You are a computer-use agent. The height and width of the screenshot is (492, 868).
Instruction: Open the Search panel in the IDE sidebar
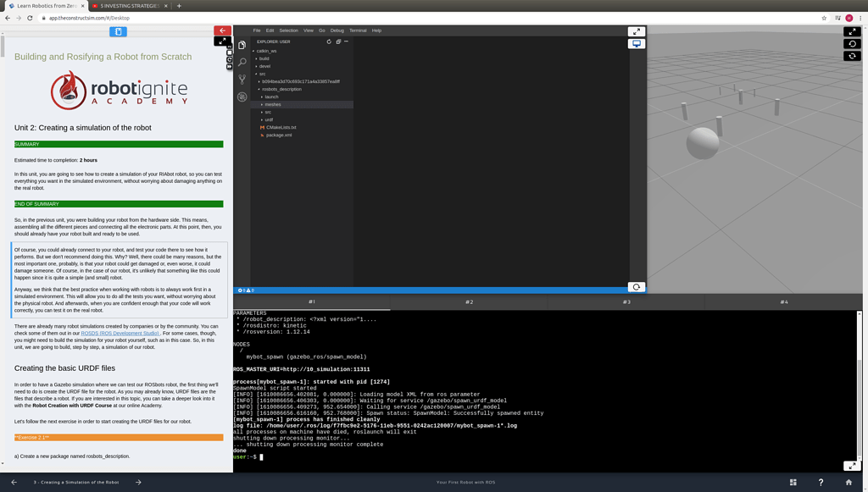(x=242, y=62)
